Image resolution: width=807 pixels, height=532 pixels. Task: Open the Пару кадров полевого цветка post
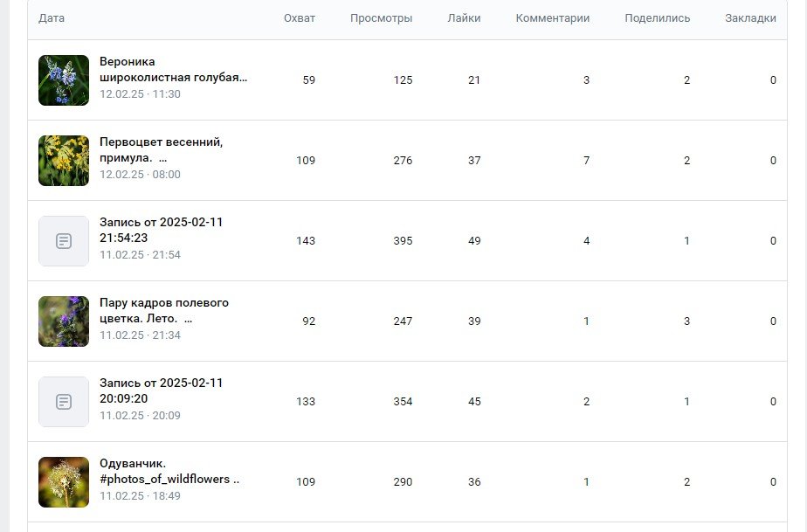tap(164, 310)
